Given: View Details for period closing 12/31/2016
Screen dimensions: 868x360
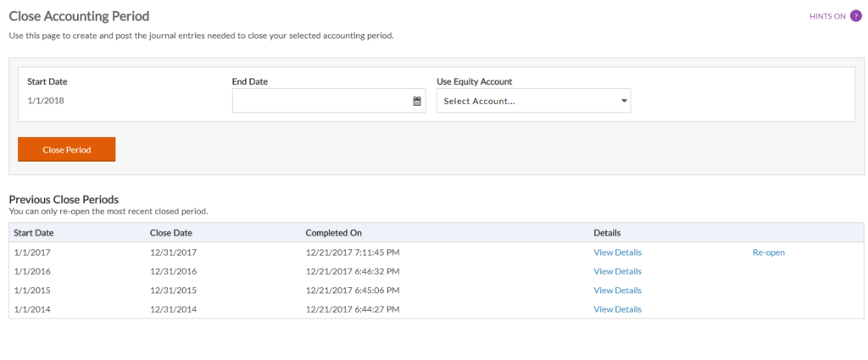Looking at the screenshot, I should pyautogui.click(x=617, y=272).
